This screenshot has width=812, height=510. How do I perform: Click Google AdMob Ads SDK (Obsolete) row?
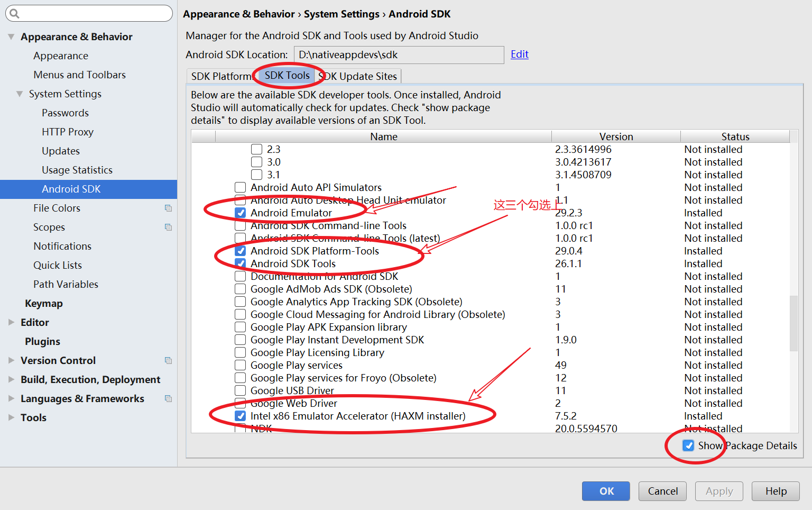click(331, 289)
